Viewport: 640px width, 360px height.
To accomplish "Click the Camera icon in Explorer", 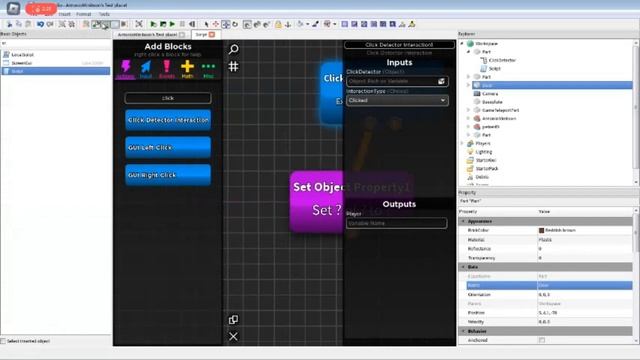I will coord(477,93).
